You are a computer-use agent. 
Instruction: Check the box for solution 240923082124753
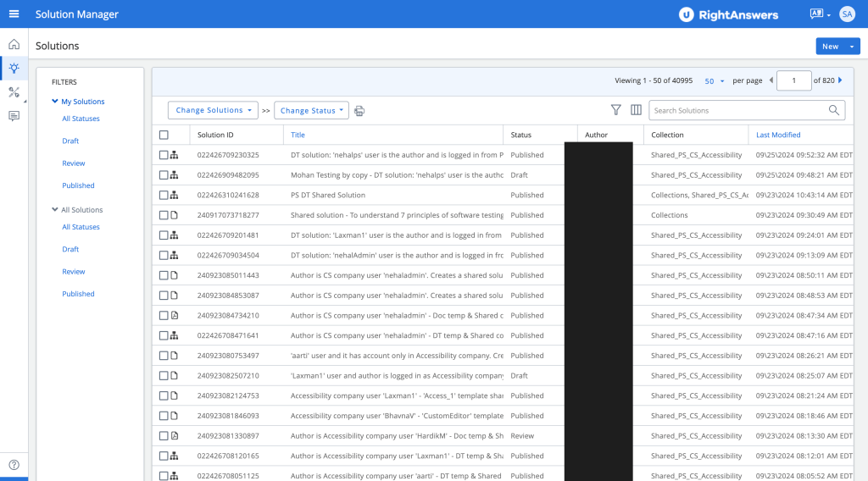pos(164,395)
